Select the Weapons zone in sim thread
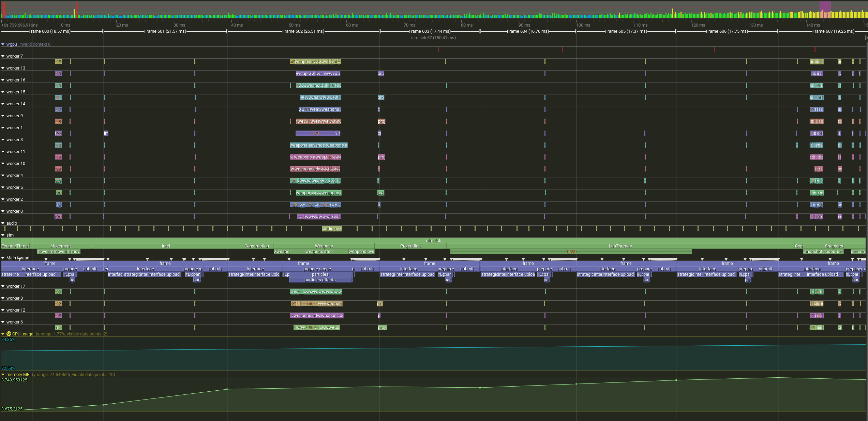 point(324,246)
